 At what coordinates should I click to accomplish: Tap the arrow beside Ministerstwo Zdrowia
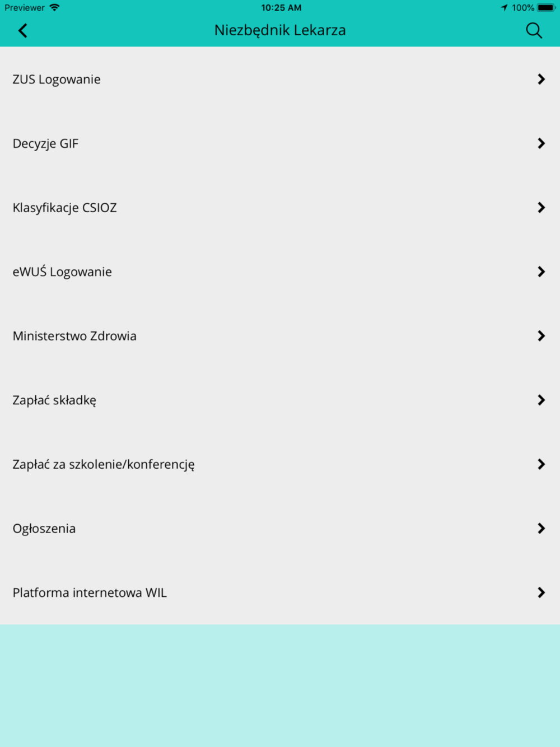pos(541,336)
